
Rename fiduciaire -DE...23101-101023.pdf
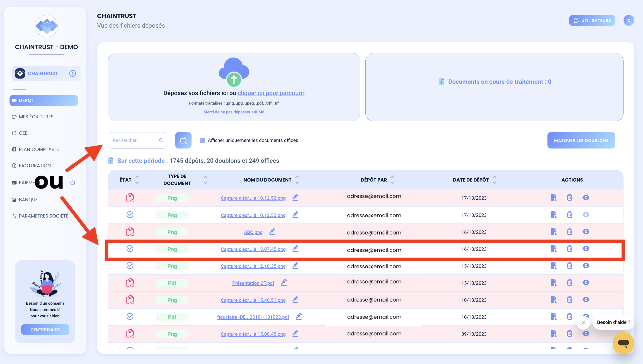[299, 316]
